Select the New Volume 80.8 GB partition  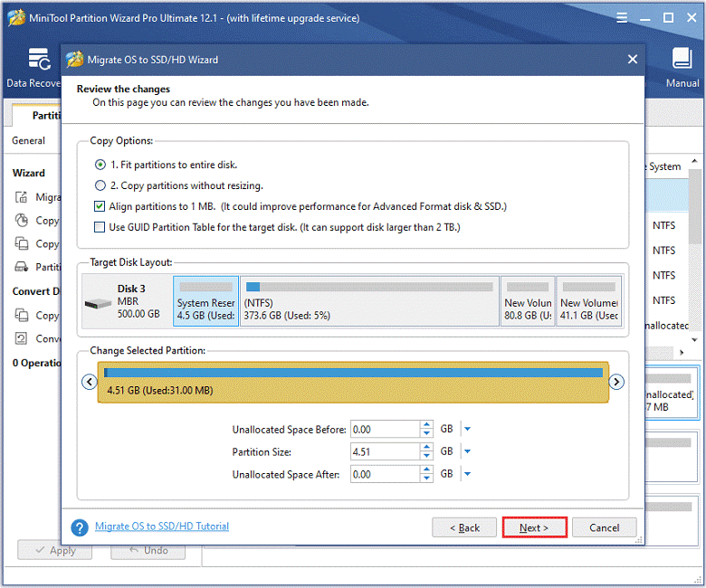coord(528,301)
